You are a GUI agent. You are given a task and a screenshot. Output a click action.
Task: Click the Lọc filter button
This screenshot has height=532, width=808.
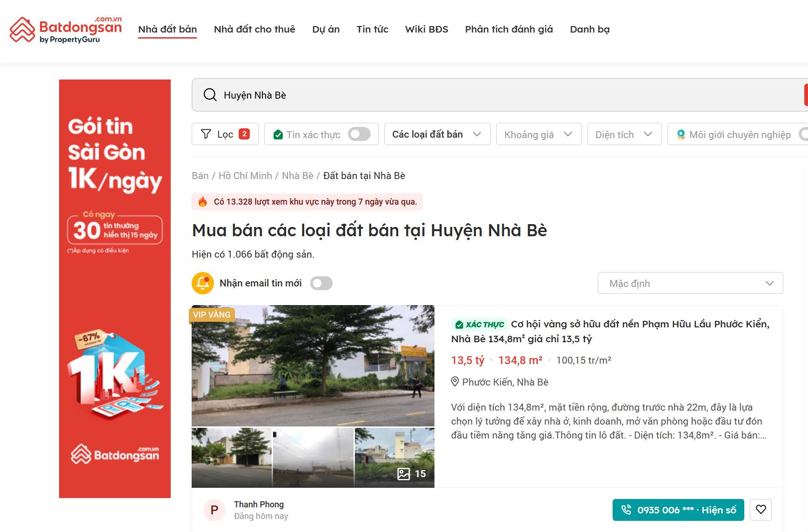tap(225, 134)
